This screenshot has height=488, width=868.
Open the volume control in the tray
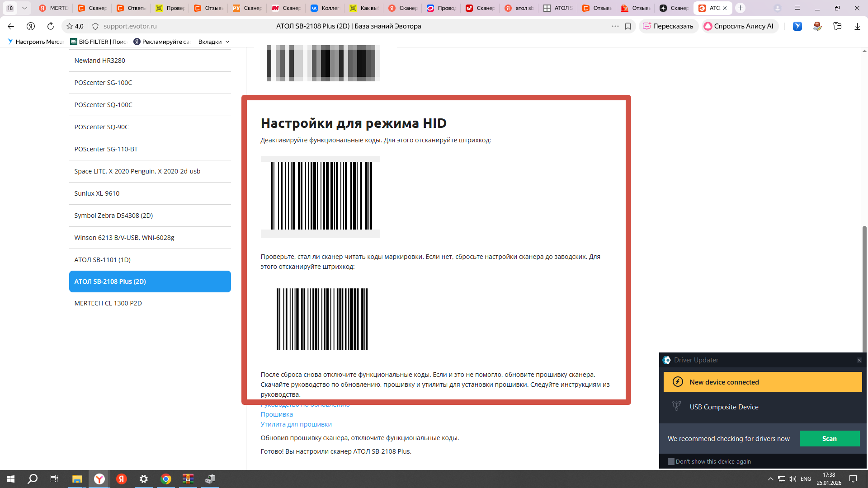click(x=793, y=479)
